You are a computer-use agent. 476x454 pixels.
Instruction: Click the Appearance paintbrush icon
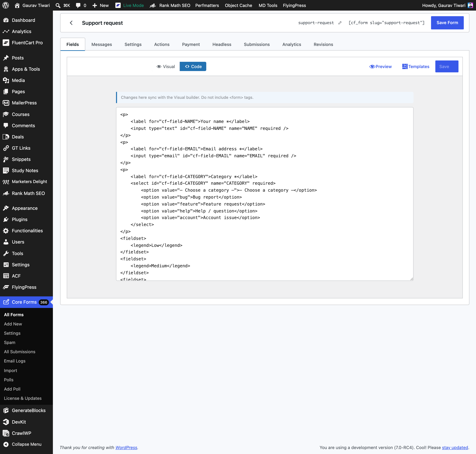click(6, 208)
